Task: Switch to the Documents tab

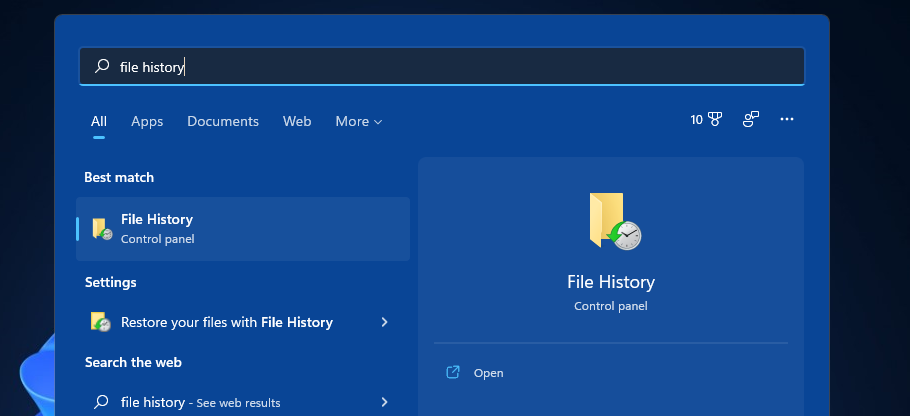Action: coord(223,121)
